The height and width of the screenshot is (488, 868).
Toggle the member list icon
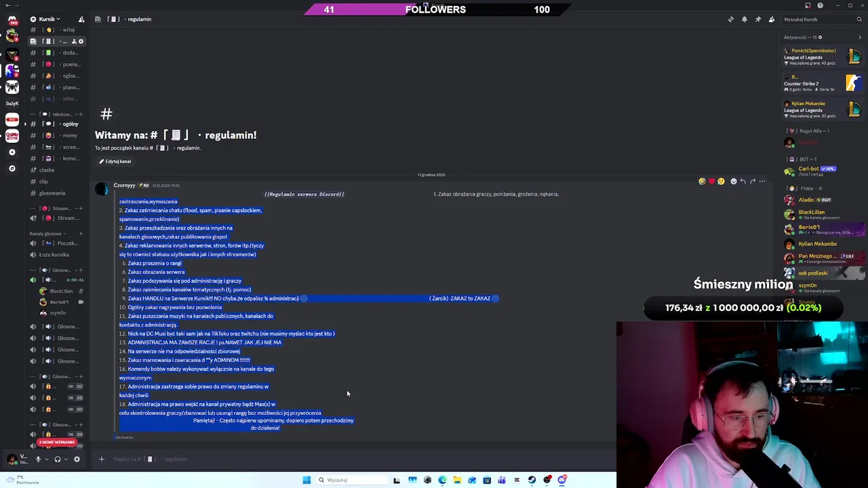pos(771,19)
